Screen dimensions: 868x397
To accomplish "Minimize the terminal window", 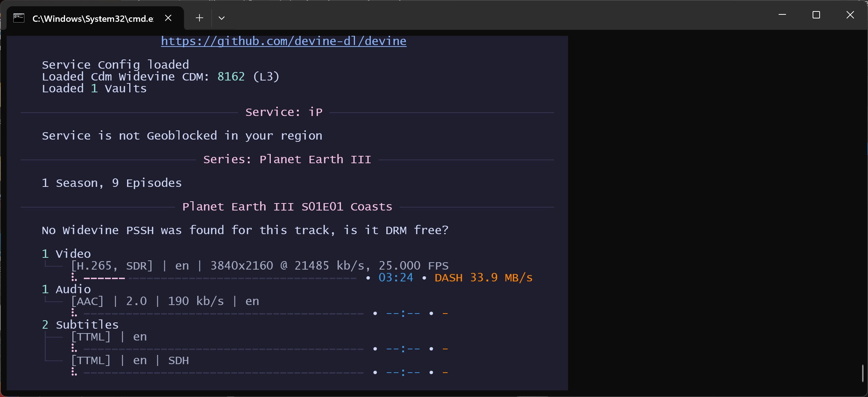I will point(782,15).
